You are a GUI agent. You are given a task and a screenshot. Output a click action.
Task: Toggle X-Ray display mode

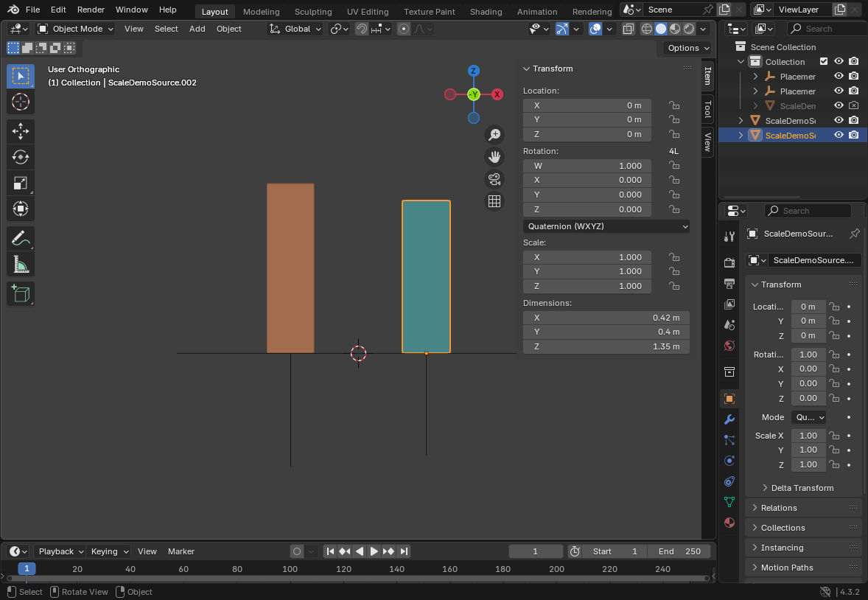628,29
